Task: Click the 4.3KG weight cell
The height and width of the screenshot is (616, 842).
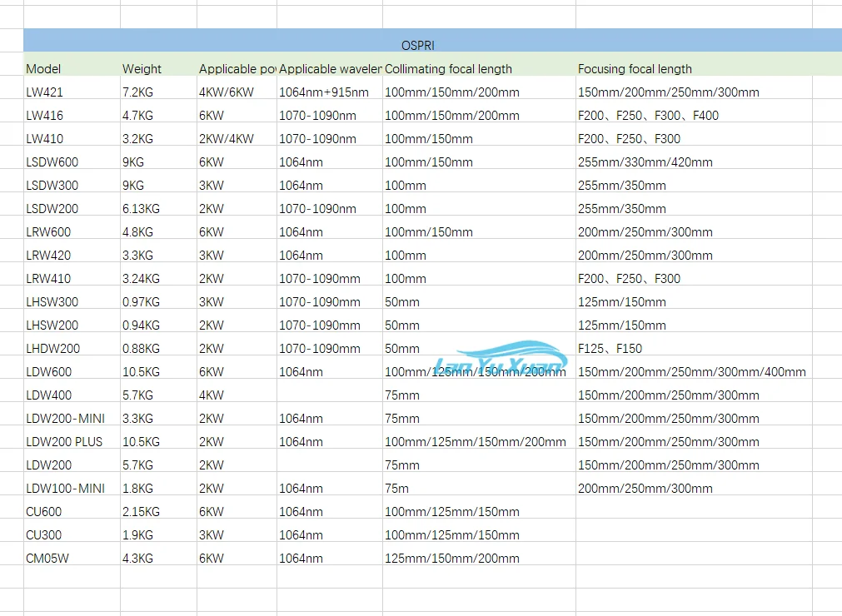Action: point(158,554)
